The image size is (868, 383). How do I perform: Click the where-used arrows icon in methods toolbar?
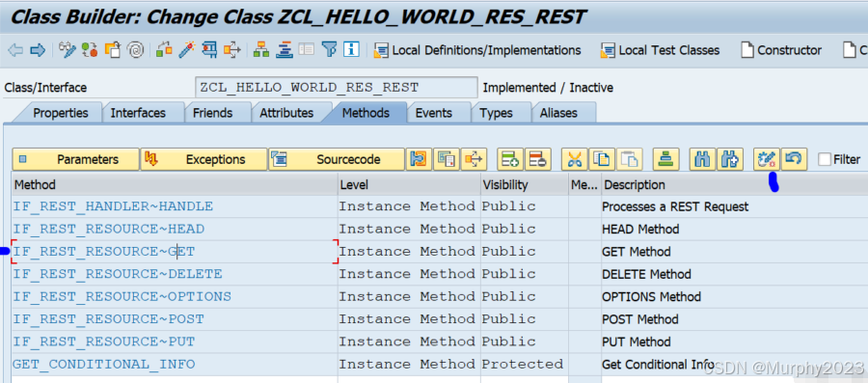(474, 159)
